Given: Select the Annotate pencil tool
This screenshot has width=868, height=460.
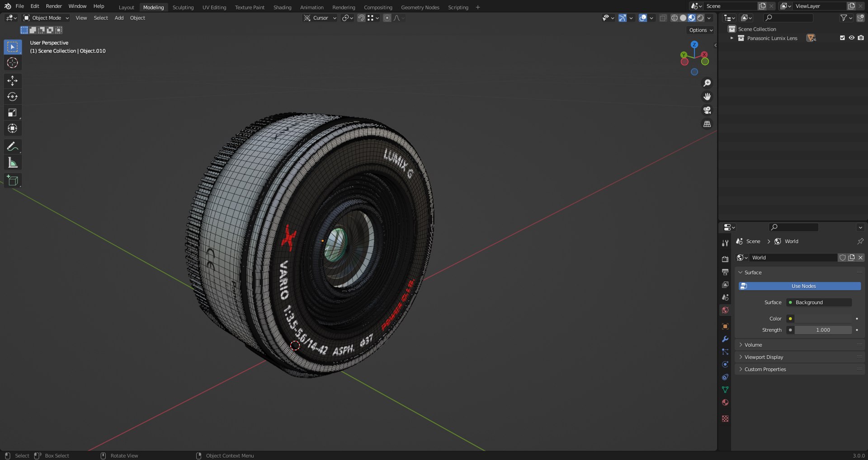Looking at the screenshot, I should 13,146.
